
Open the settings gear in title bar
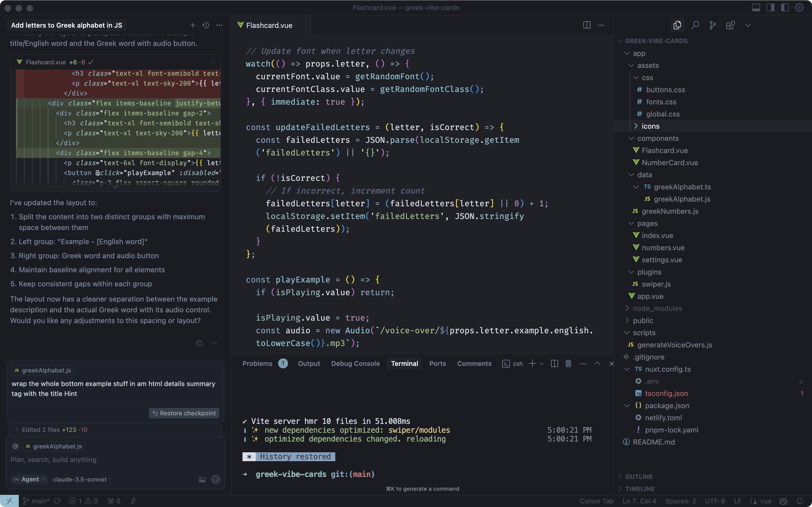pos(799,8)
